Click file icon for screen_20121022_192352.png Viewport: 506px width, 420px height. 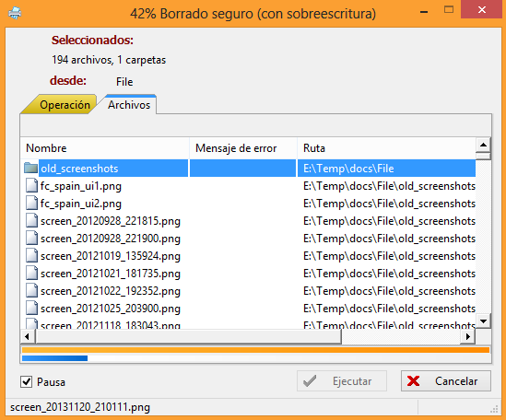(x=31, y=291)
